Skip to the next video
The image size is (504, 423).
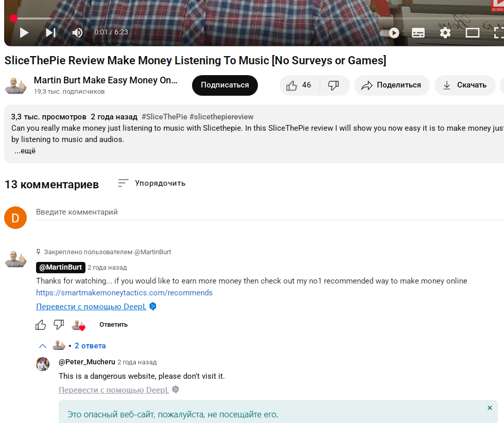tap(51, 32)
